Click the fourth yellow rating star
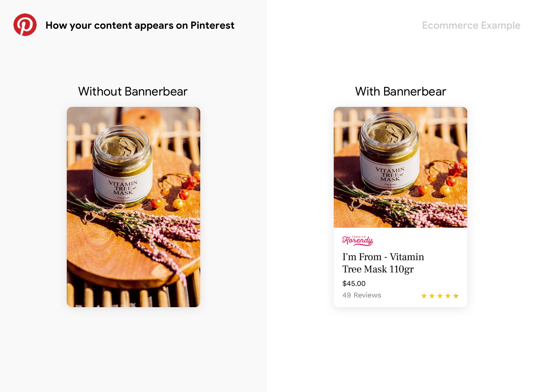The image size is (534, 392). [x=448, y=296]
